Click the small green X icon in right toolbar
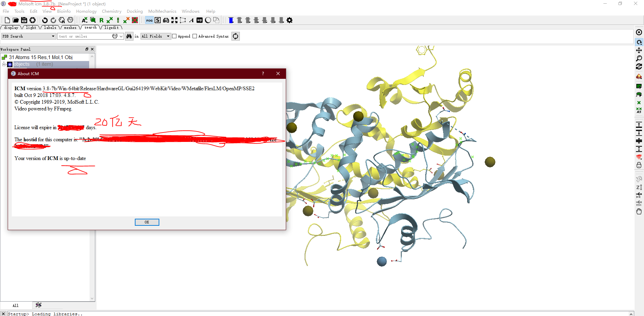 point(639,103)
